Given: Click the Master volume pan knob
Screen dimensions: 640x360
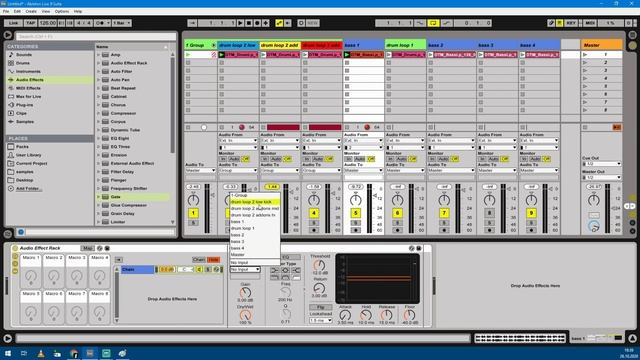Looking at the screenshot, I should (594, 200).
